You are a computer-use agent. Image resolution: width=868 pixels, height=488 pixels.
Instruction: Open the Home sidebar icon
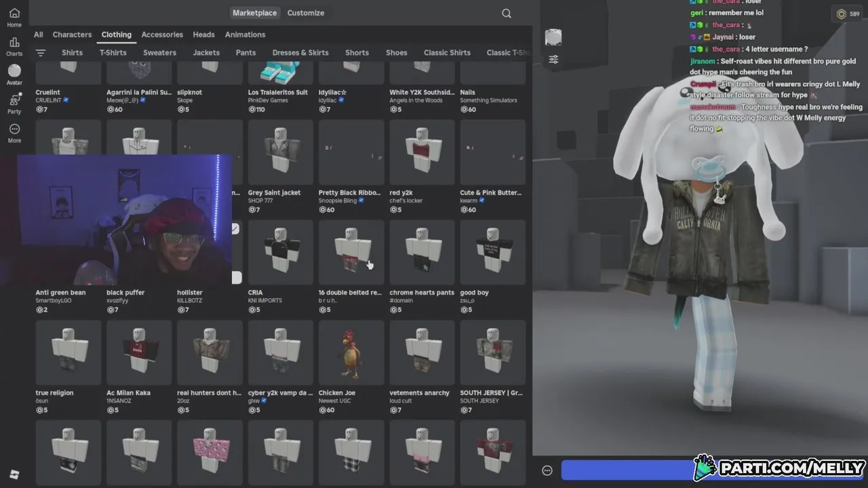(14, 18)
